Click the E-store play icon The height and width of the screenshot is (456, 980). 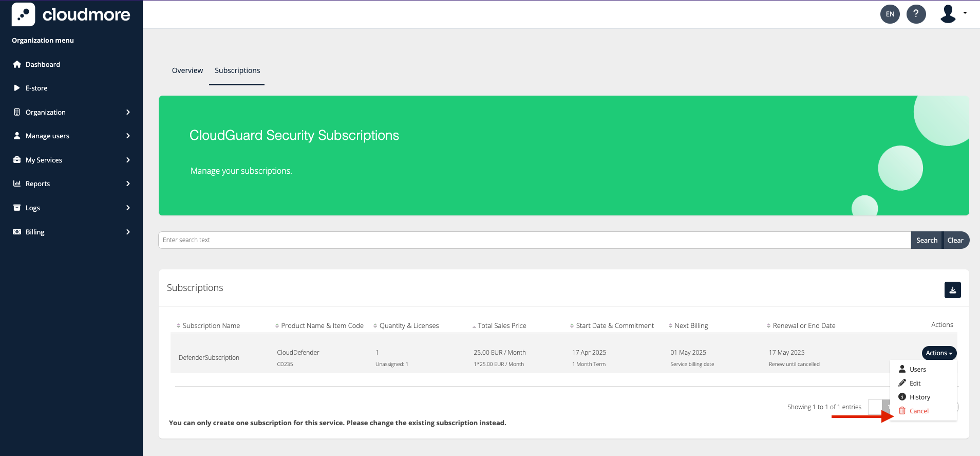coord(17,88)
